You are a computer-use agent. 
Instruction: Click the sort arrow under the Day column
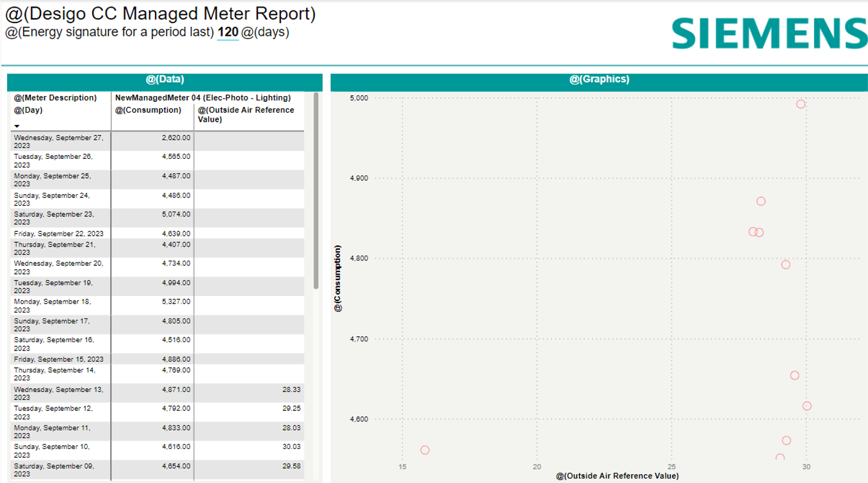click(x=17, y=126)
